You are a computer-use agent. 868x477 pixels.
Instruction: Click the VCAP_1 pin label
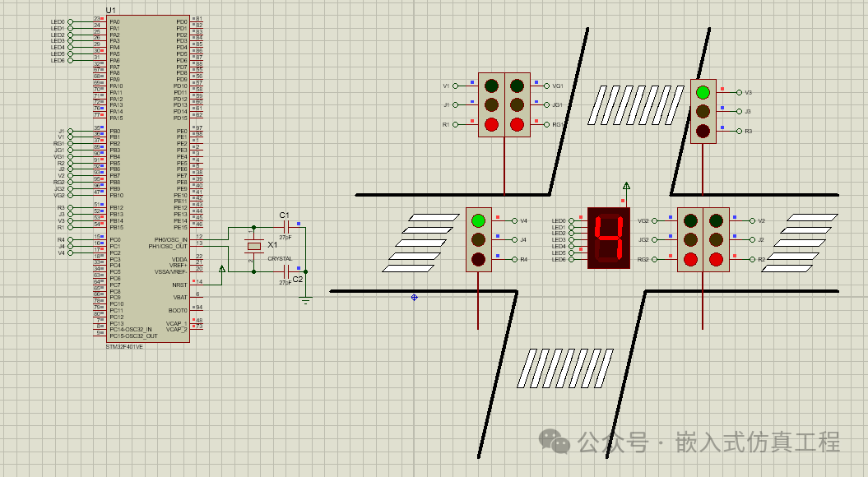(177, 323)
